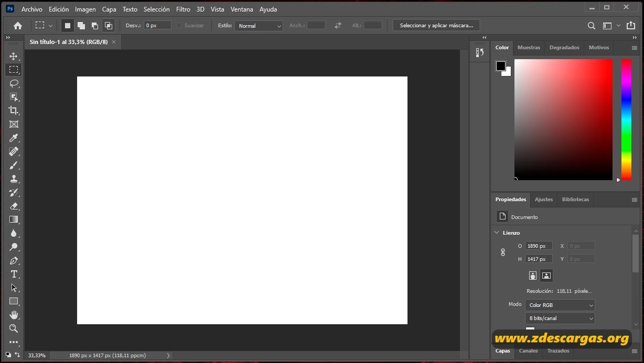Swap width and height arrows in options bar
The height and width of the screenshot is (363, 644).
point(338,25)
